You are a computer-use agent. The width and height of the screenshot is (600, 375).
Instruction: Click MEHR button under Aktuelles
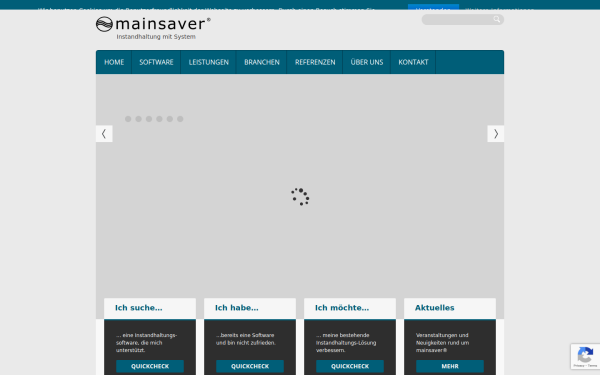tap(450, 366)
